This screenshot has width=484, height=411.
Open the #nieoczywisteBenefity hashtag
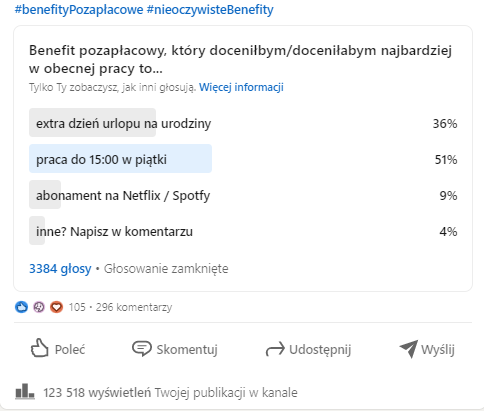tap(210, 9)
